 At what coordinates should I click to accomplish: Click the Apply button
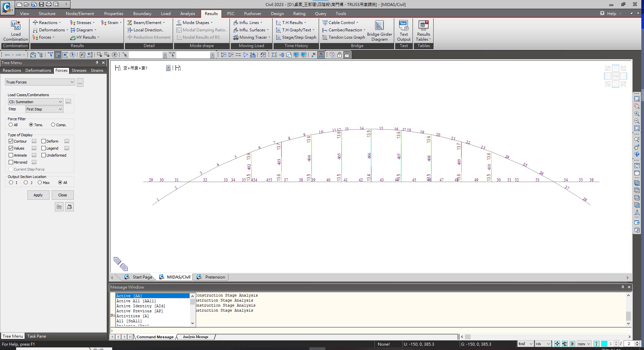click(x=38, y=195)
